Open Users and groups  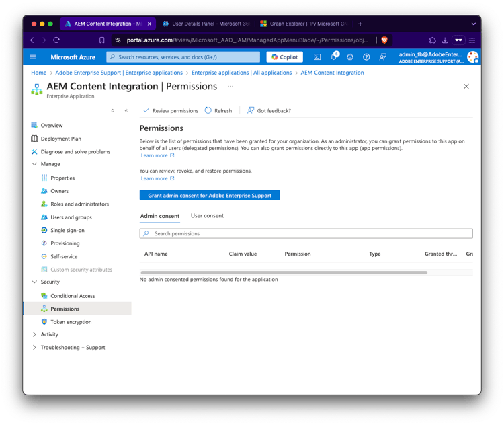click(71, 217)
